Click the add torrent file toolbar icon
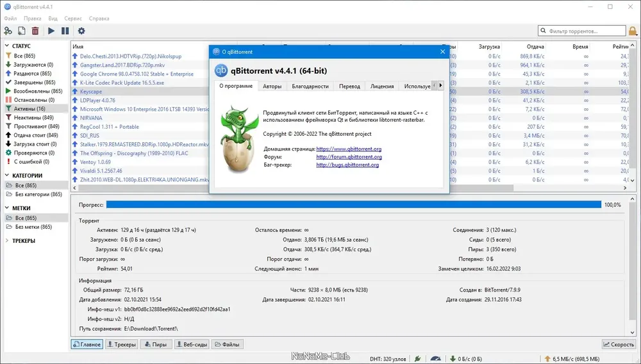 [22, 31]
